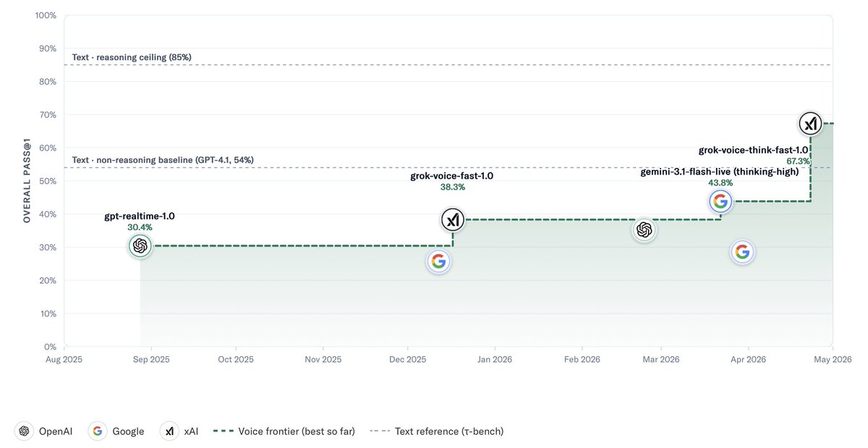This screenshot has width=868, height=448.
Task: Click the 90% y-axis tick label
Action: click(48, 48)
